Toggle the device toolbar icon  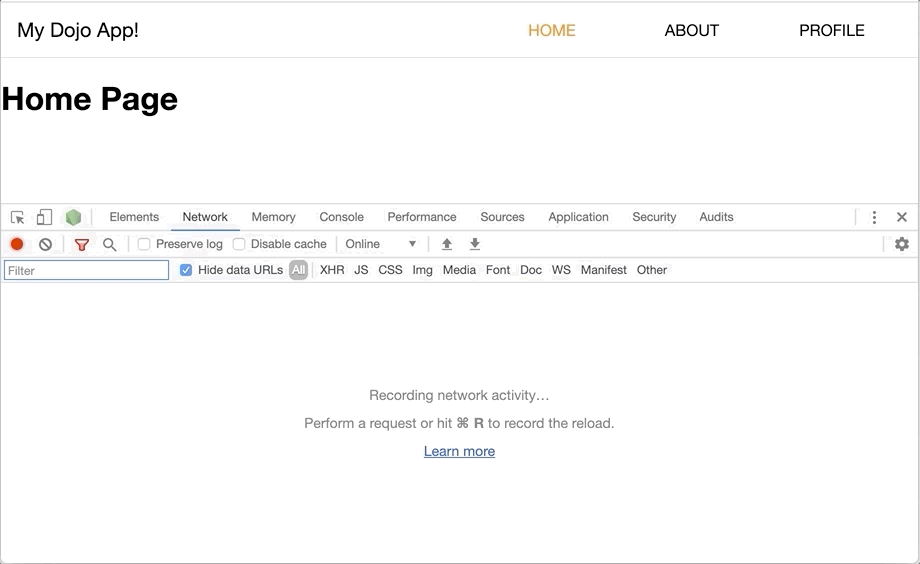pos(44,217)
